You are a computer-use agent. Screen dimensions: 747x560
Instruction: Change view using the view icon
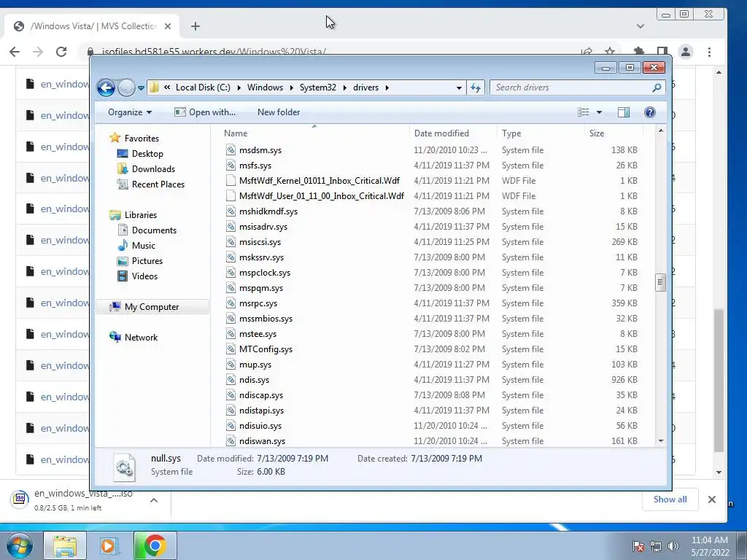pyautogui.click(x=583, y=112)
